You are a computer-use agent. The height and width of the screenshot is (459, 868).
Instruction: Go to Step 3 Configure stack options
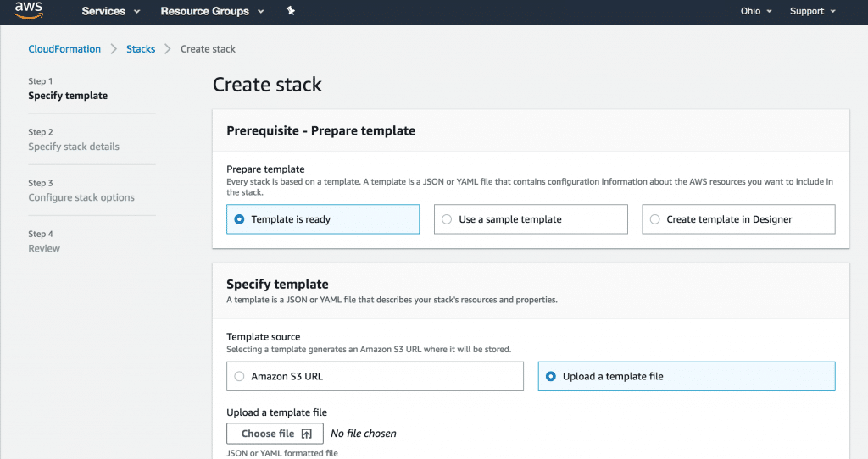(x=81, y=197)
